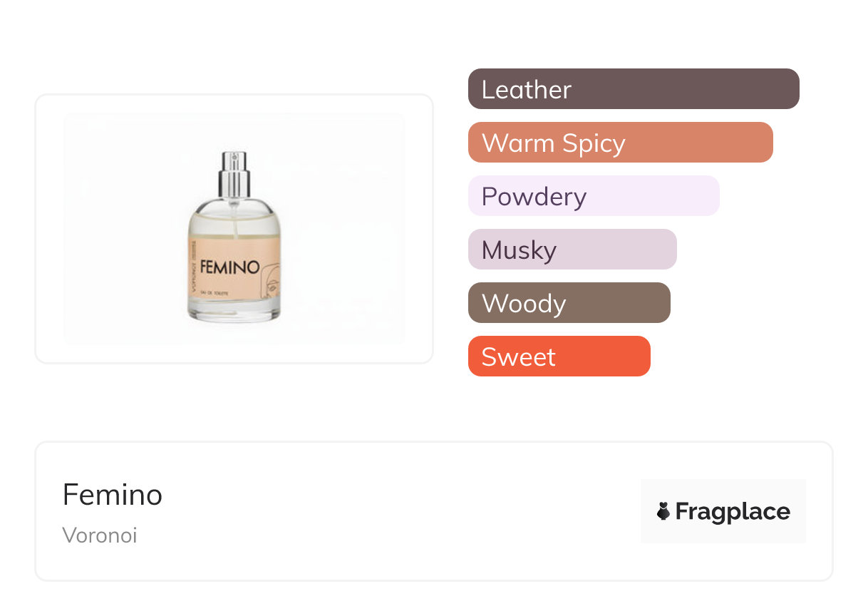Select the orange Sweet accord bar
868x616 pixels.
(x=559, y=356)
